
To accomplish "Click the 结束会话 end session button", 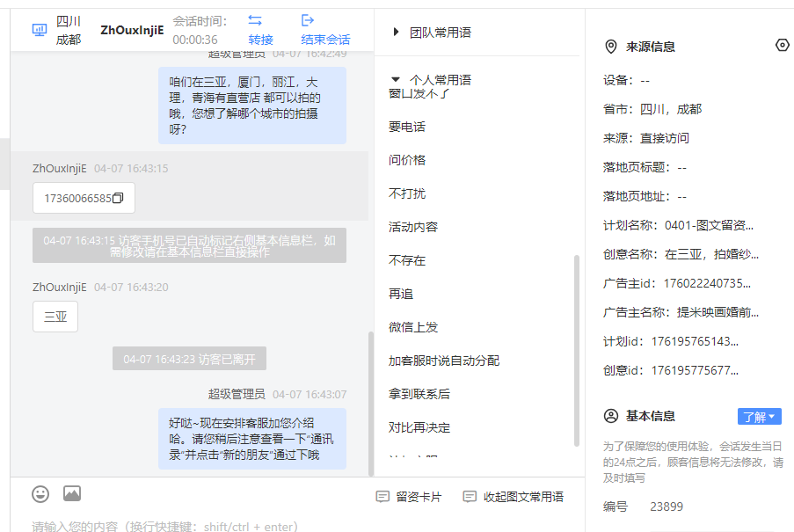I will pyautogui.click(x=325, y=40).
